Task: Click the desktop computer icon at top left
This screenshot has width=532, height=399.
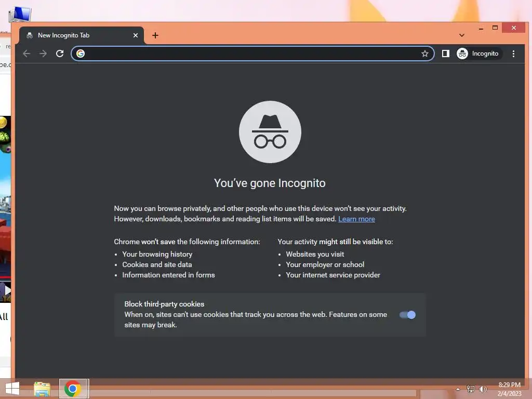Action: pyautogui.click(x=20, y=14)
